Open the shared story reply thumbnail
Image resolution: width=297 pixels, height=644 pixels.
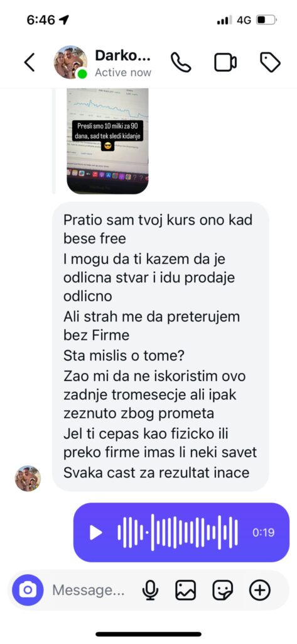click(107, 141)
